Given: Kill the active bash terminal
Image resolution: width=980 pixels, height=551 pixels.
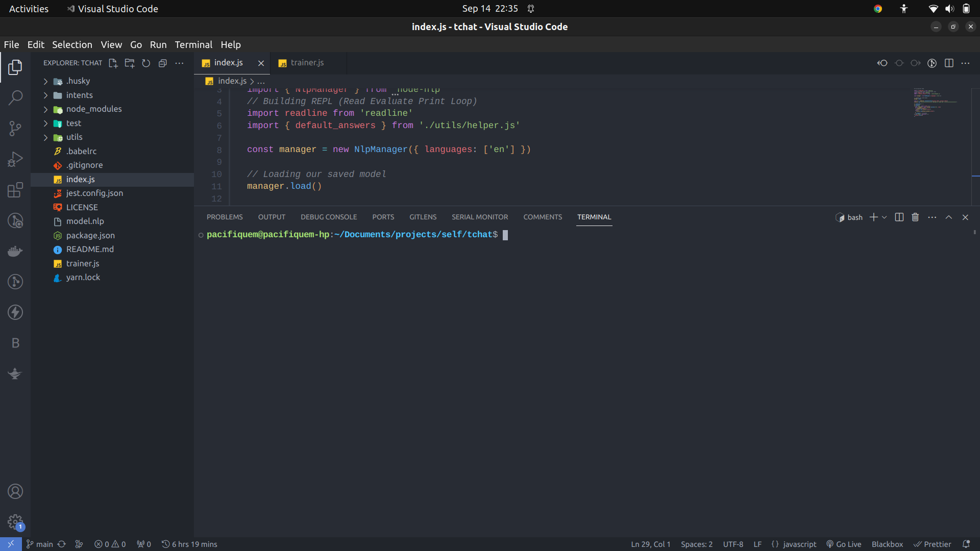Looking at the screenshot, I should [x=915, y=217].
